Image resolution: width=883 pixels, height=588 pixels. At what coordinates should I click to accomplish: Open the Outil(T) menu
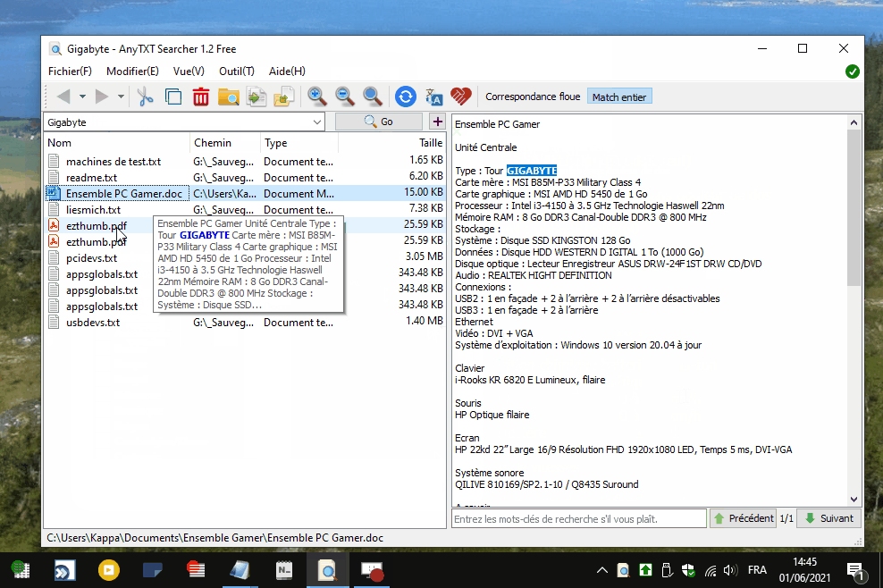(x=237, y=71)
